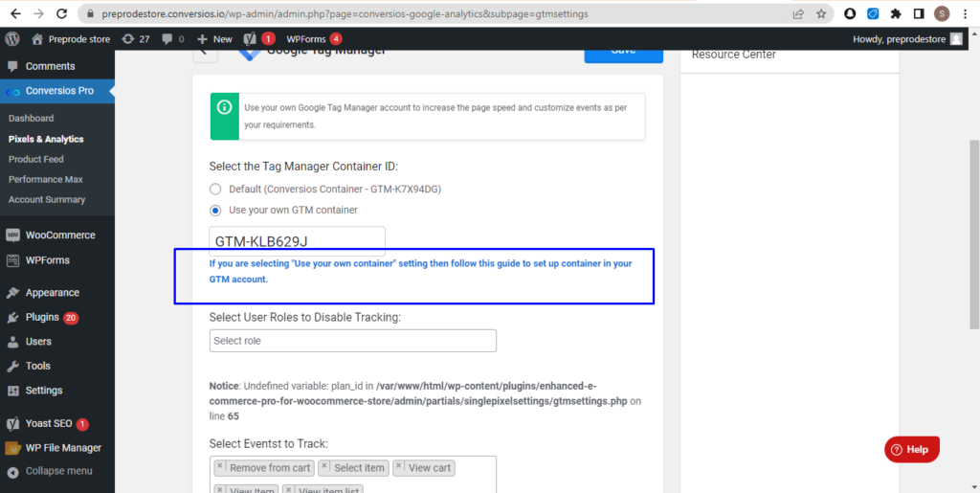Click the Resource Center panel heading
Image resolution: width=980 pixels, height=493 pixels.
click(734, 55)
